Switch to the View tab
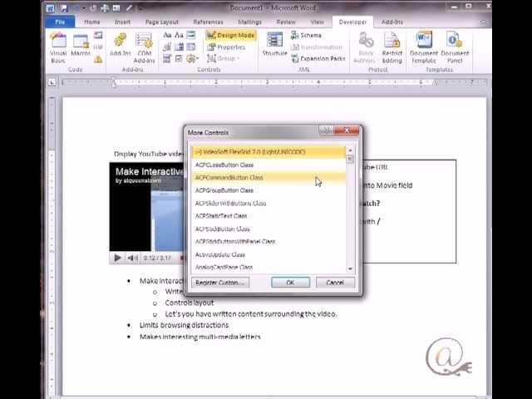 point(318,22)
